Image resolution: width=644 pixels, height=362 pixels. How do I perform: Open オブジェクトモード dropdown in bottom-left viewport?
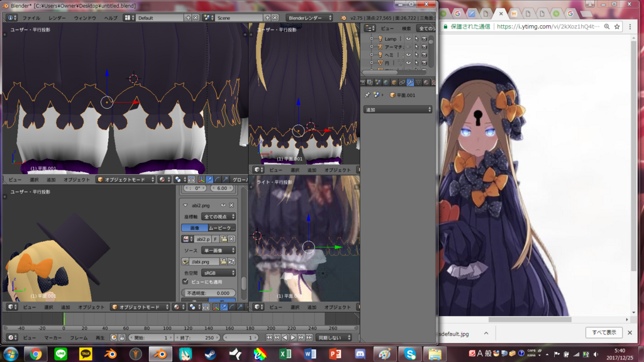click(140, 307)
